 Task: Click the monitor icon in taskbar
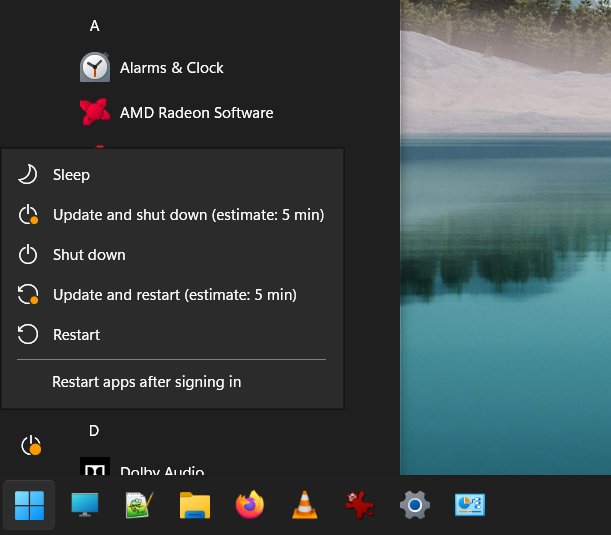pyautogui.click(x=85, y=506)
